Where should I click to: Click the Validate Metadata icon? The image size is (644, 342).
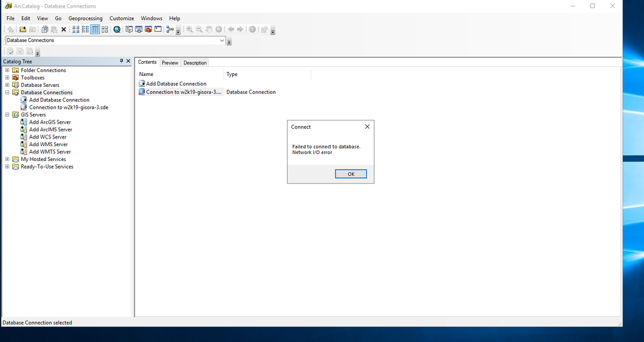click(x=10, y=52)
